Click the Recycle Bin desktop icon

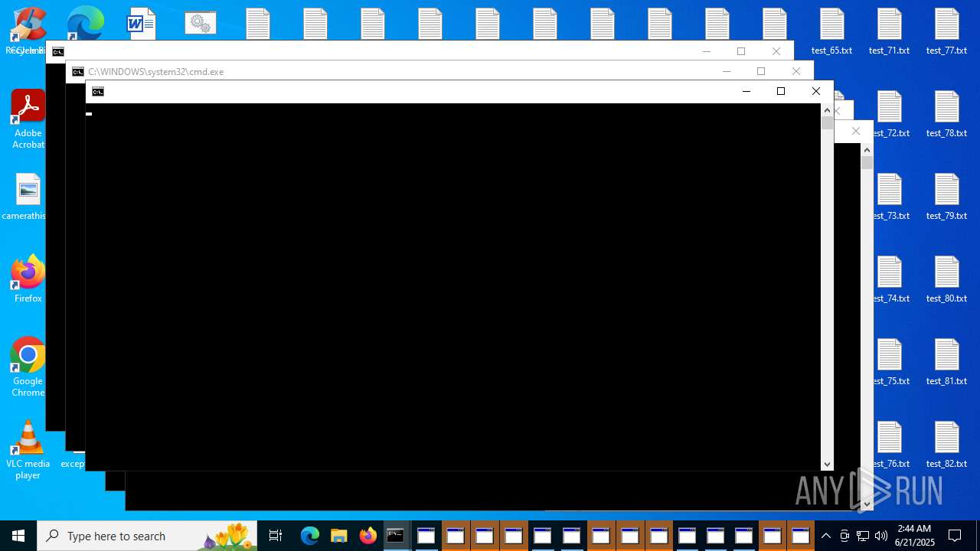click(x=28, y=32)
